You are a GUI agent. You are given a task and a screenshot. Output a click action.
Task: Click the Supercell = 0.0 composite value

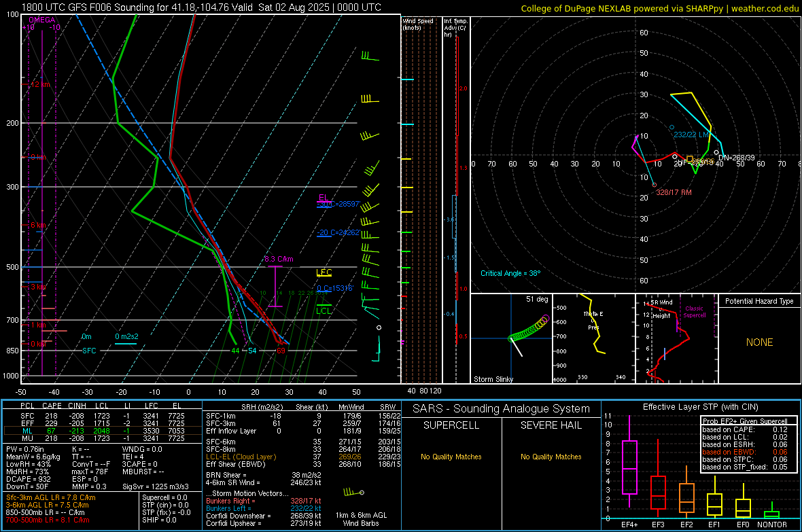pyautogui.click(x=164, y=497)
